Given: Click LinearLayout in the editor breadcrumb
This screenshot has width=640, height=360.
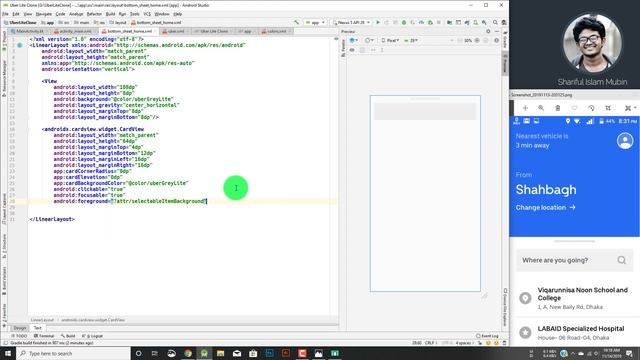Looking at the screenshot, I should (42, 320).
